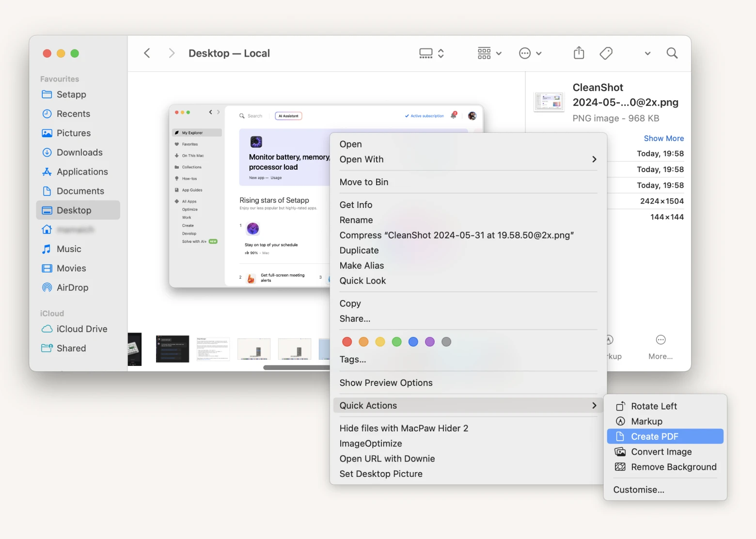Image resolution: width=756 pixels, height=539 pixels.
Task: Open Setapp folder in sidebar
Action: point(78,95)
